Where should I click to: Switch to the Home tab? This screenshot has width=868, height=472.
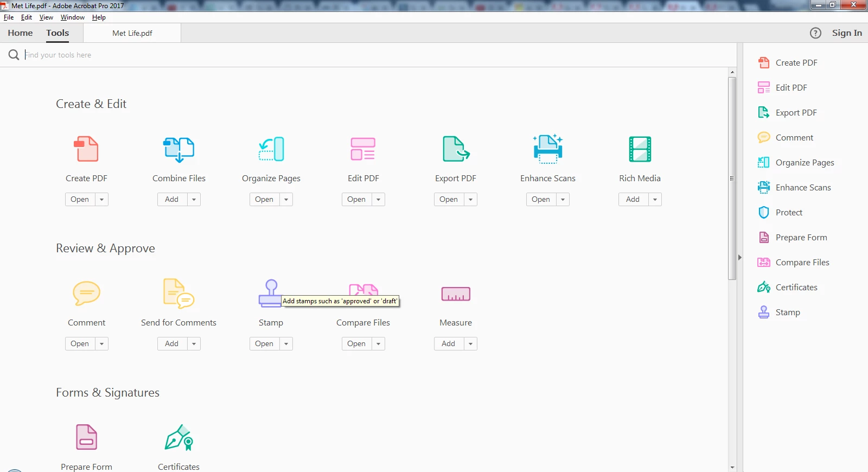point(20,33)
